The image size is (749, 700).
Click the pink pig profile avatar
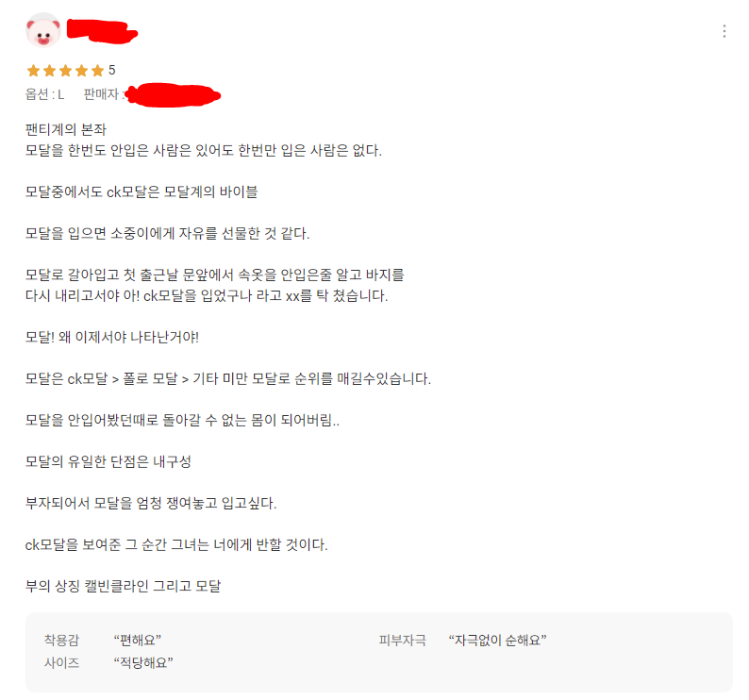point(43,30)
